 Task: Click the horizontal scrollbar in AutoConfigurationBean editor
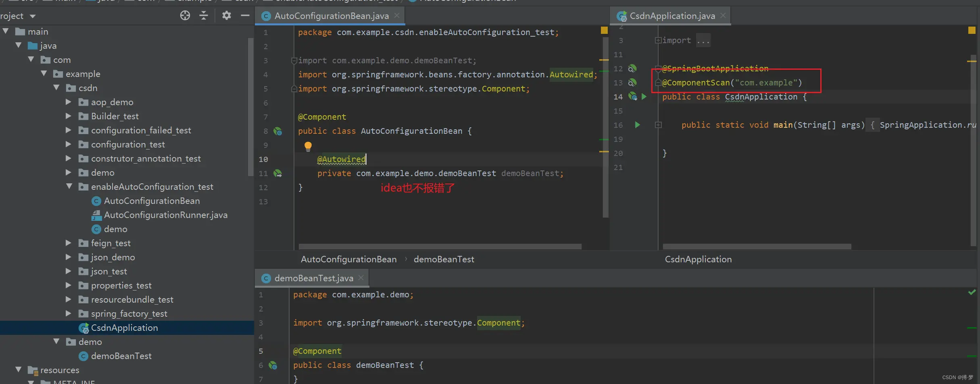tap(440, 246)
